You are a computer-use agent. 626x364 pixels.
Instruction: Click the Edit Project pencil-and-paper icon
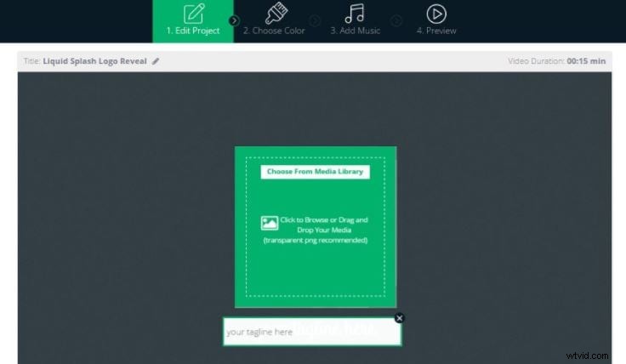pos(194,13)
